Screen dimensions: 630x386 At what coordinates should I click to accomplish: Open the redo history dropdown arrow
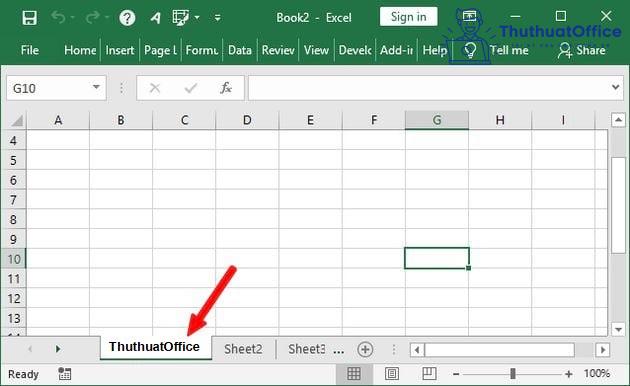pyautogui.click(x=107, y=17)
